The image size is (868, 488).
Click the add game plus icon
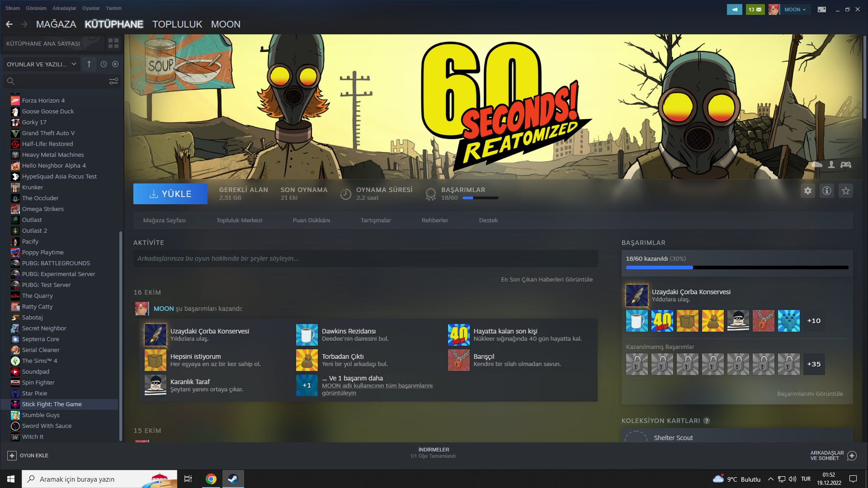coord(12,455)
